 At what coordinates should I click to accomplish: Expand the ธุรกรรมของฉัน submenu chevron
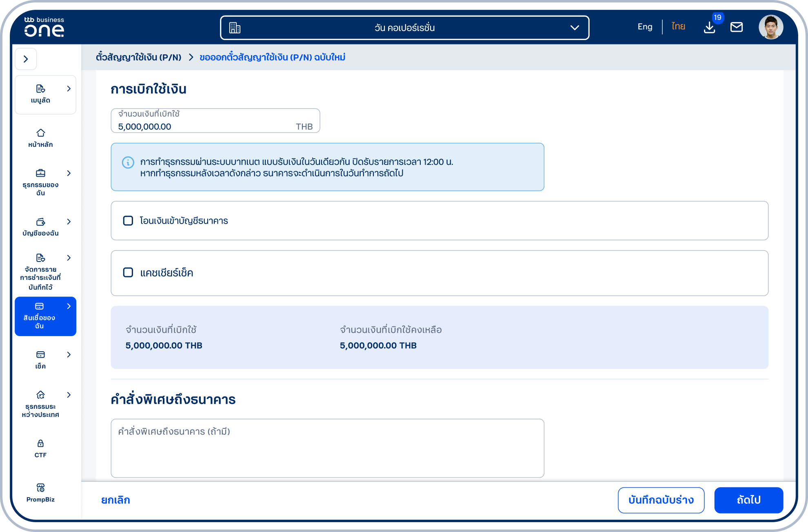(69, 173)
